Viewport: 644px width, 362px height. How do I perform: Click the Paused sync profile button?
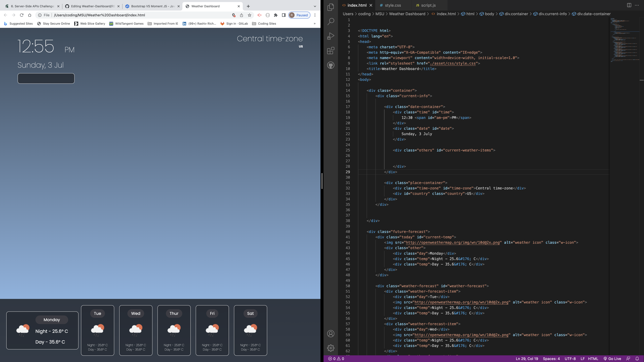click(x=299, y=15)
